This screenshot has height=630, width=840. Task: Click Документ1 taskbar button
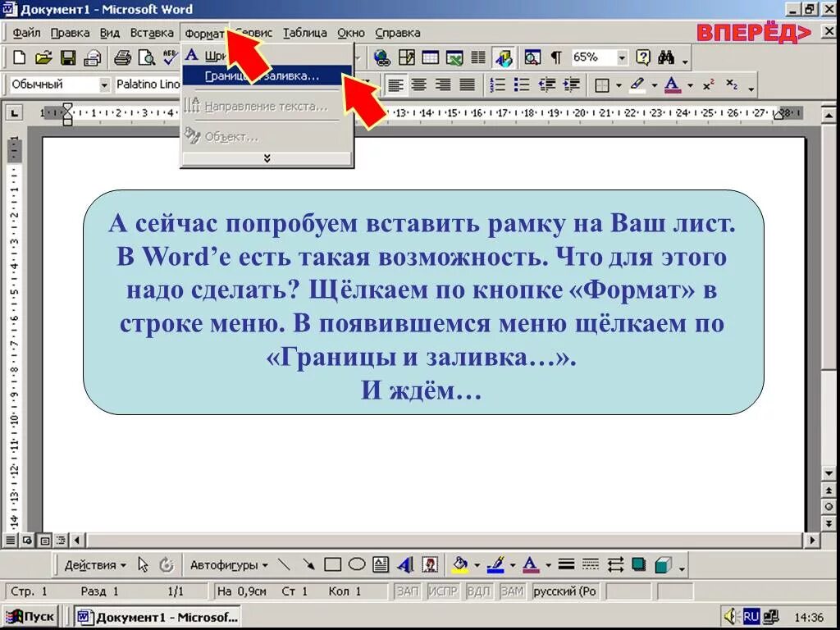[x=157, y=617]
